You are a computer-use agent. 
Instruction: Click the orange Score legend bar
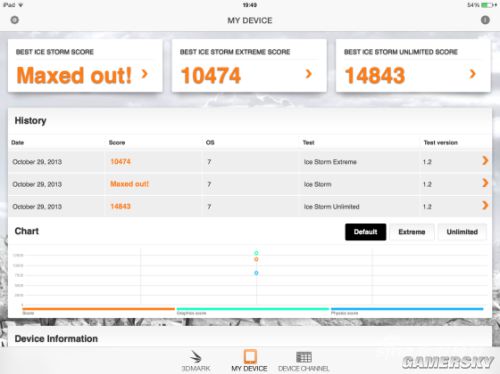(98, 309)
